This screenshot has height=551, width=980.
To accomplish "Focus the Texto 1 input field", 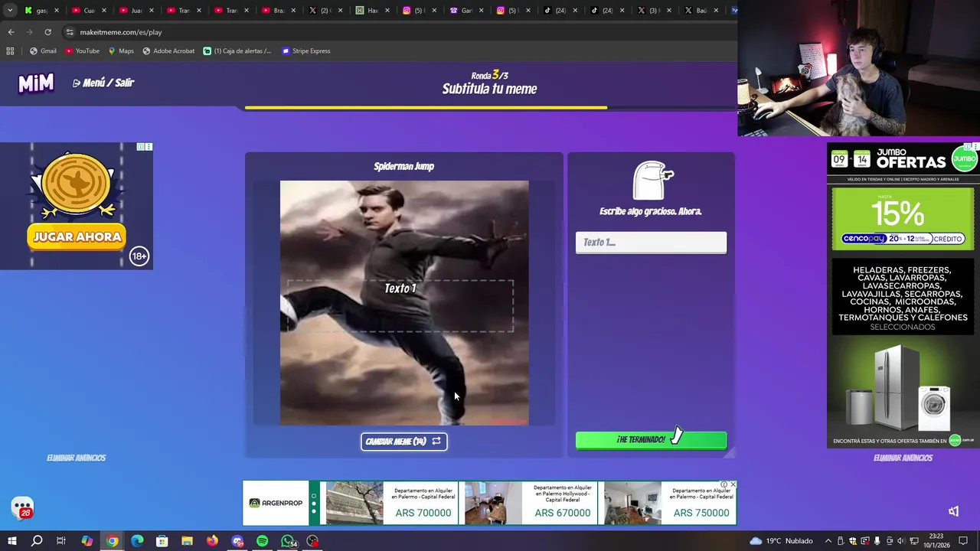I will point(651,243).
